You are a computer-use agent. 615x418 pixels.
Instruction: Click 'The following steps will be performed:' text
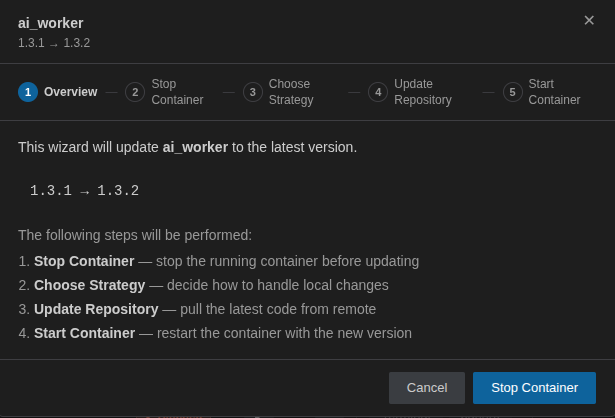coord(135,235)
